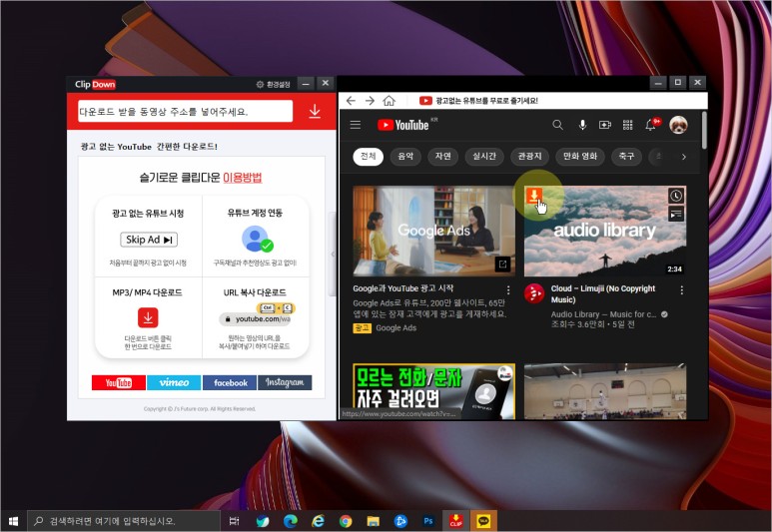This screenshot has height=532, width=772.
Task: Select the 축구 category chip
Action: click(x=627, y=157)
